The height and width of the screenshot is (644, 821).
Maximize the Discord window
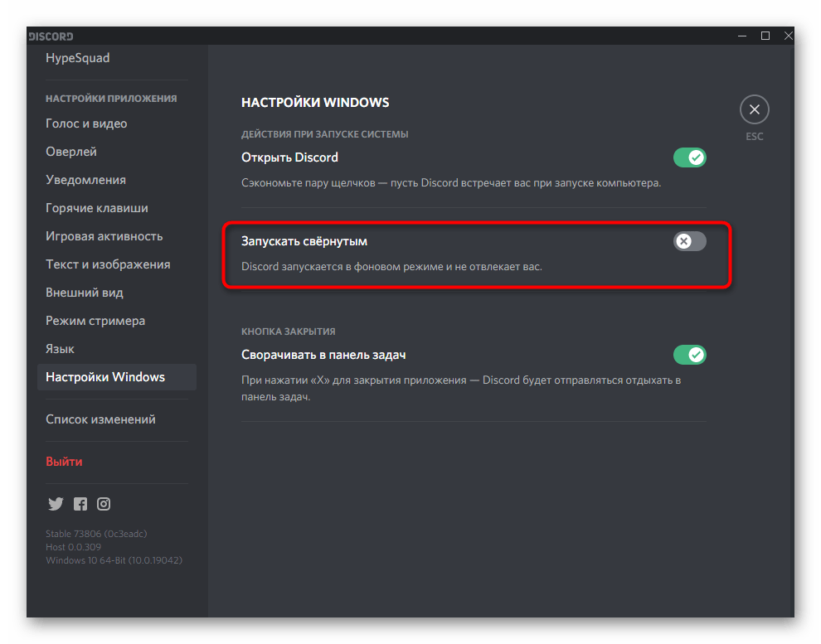(765, 36)
